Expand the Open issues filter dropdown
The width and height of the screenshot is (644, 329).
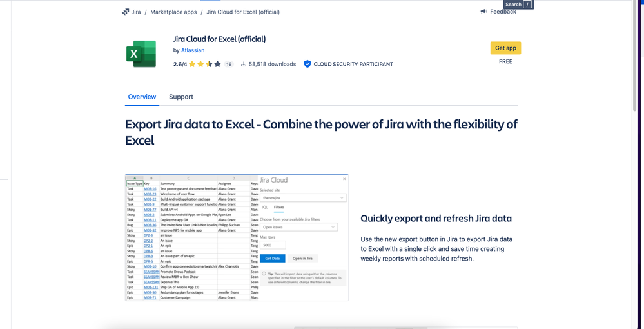click(298, 227)
